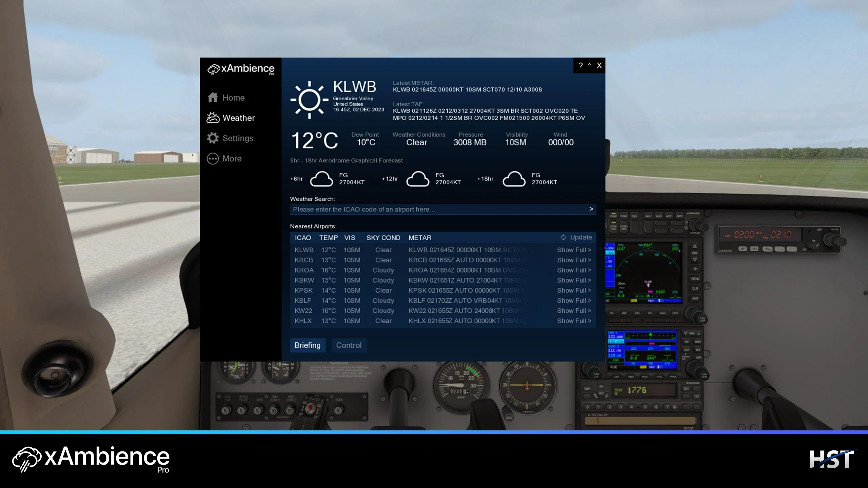This screenshot has width=868, height=488.
Task: Select the KBLF ICAO cell
Action: point(302,301)
